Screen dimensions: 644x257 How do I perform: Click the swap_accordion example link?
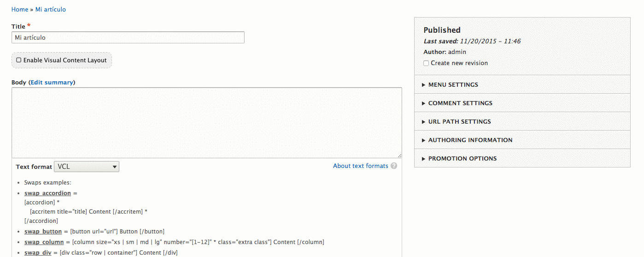[x=47, y=193]
